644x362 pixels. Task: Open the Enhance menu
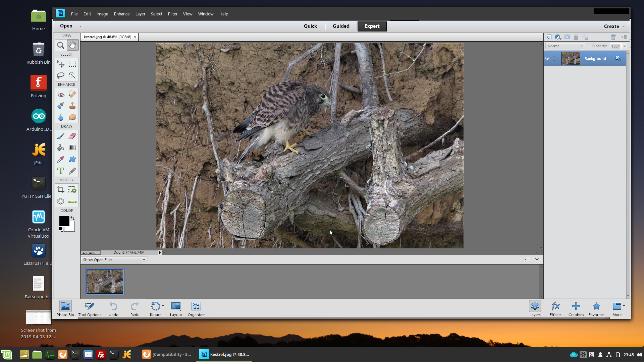[x=122, y=14]
